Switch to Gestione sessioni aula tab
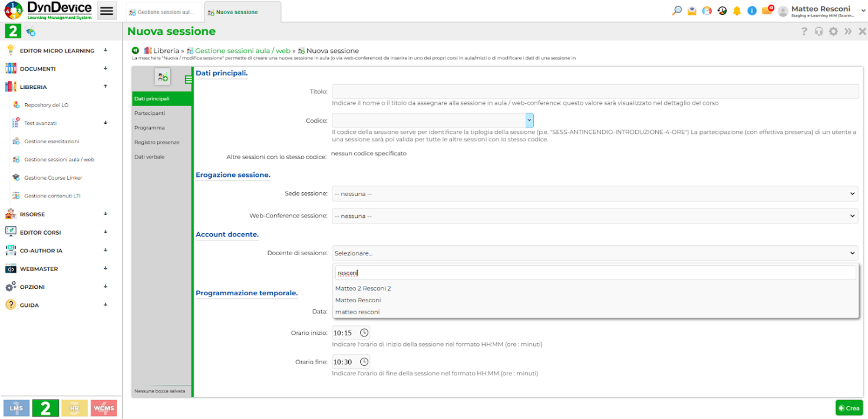Screen dimensions: 868x419 164,12
